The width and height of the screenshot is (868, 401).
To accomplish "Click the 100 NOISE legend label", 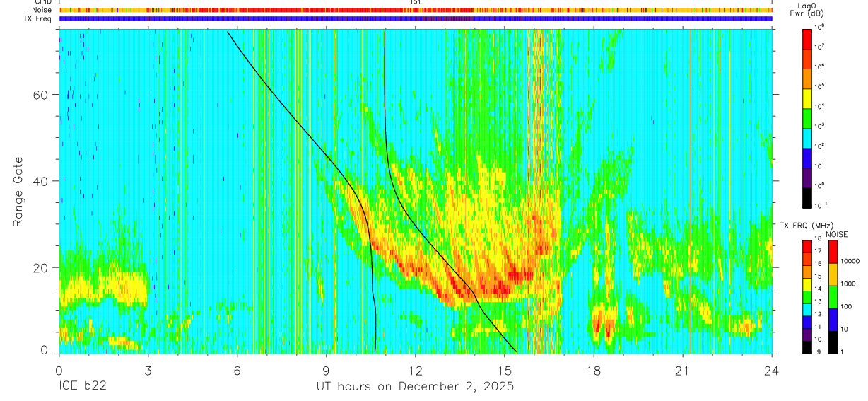I will (x=848, y=307).
